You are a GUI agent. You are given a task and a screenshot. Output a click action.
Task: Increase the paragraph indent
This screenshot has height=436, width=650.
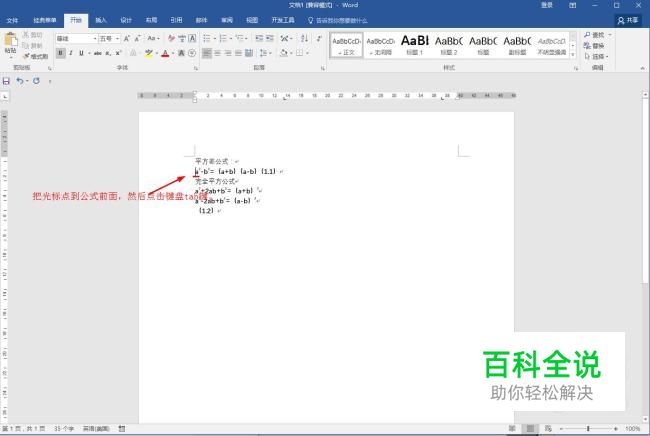(x=270, y=39)
